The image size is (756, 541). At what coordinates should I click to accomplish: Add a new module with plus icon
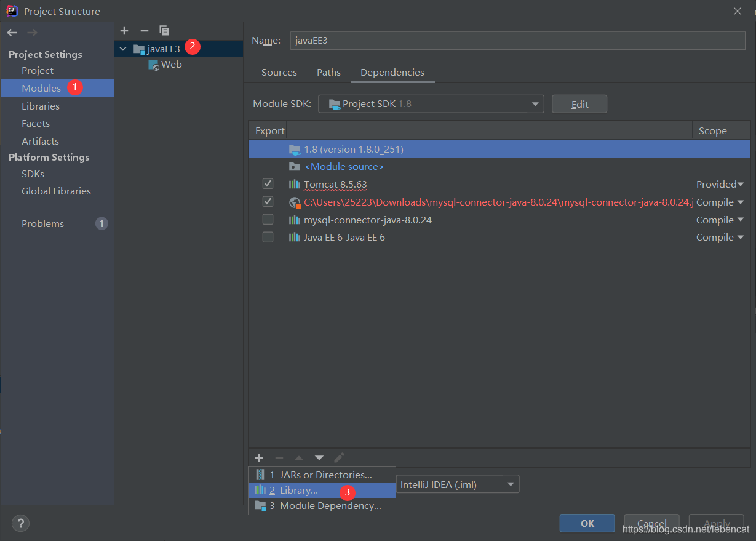(124, 31)
